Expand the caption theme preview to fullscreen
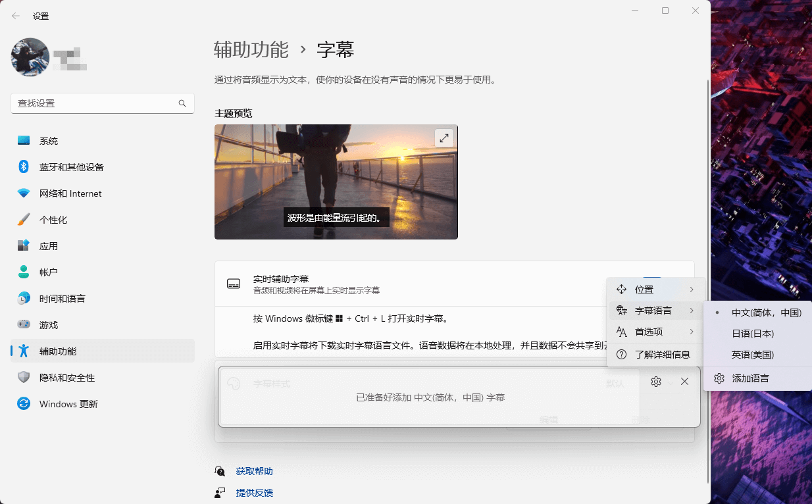This screenshot has height=504, width=812. [x=444, y=138]
